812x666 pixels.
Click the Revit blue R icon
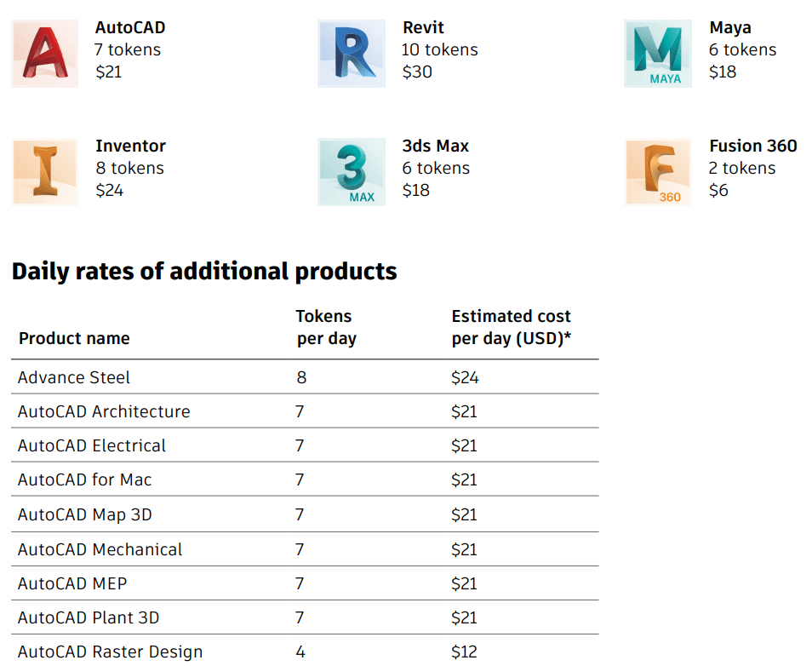pyautogui.click(x=352, y=54)
